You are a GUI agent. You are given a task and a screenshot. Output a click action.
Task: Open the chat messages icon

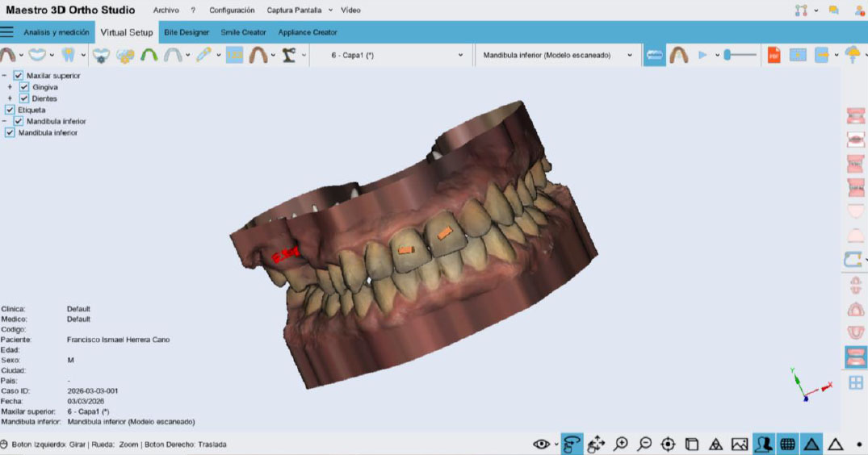pyautogui.click(x=833, y=10)
